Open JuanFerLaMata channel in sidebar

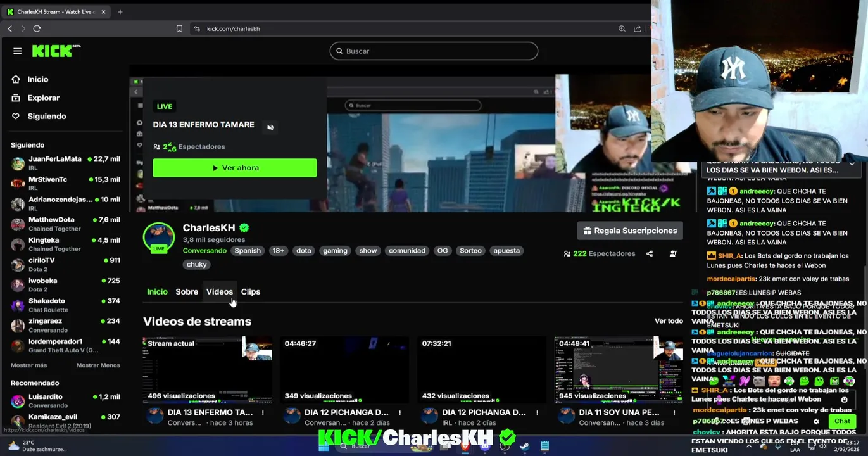(65, 163)
